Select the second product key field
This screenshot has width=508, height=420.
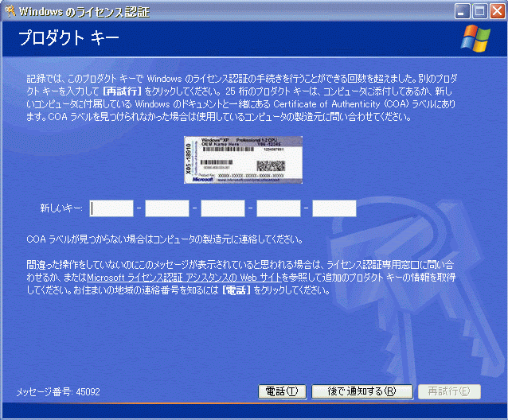(167, 208)
